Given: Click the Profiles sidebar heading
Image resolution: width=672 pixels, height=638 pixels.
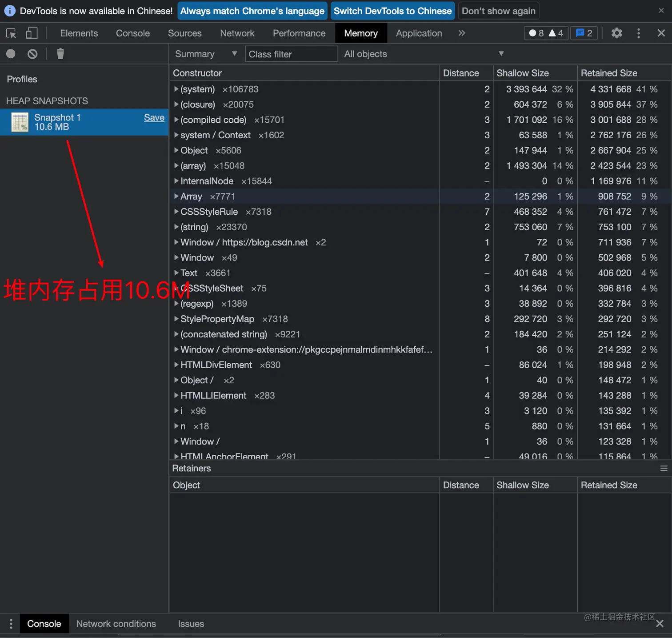Looking at the screenshot, I should 22,79.
